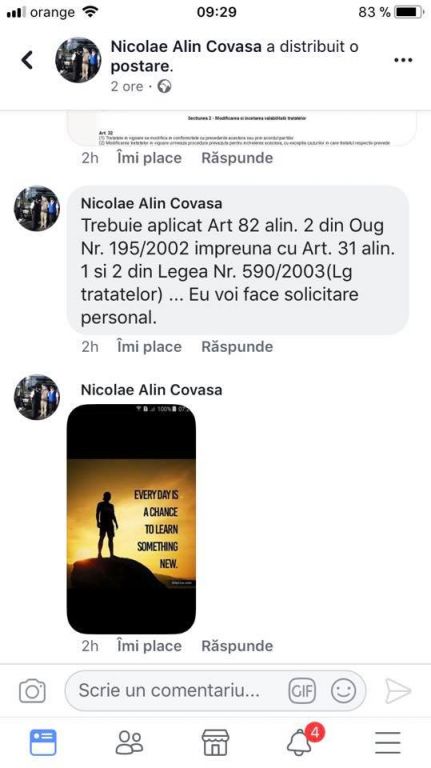
Task: Open the Every Day Is A Chance image
Action: pos(131,519)
